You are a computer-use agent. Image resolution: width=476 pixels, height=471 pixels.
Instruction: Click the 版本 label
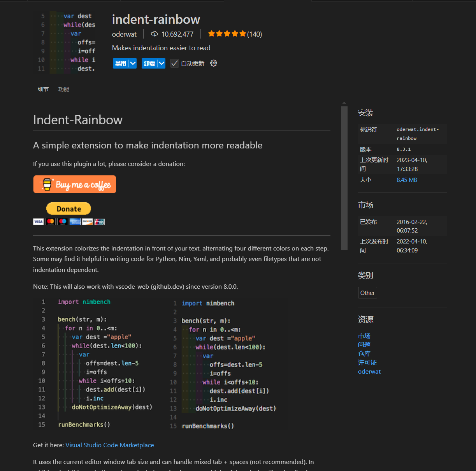[366, 149]
